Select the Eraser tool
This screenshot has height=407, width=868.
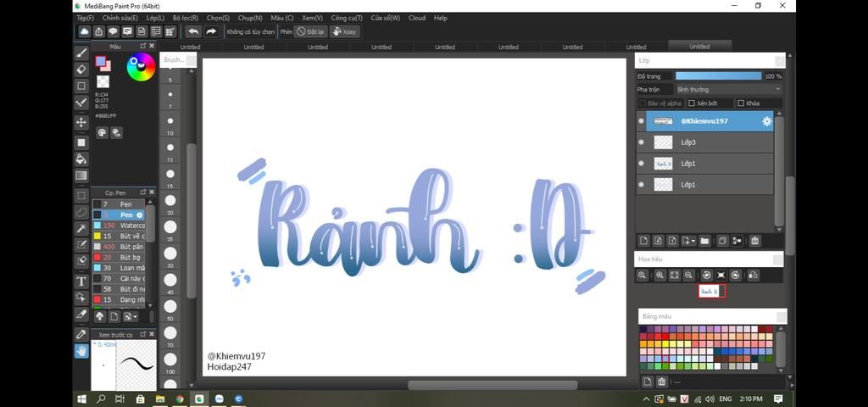pyautogui.click(x=81, y=70)
